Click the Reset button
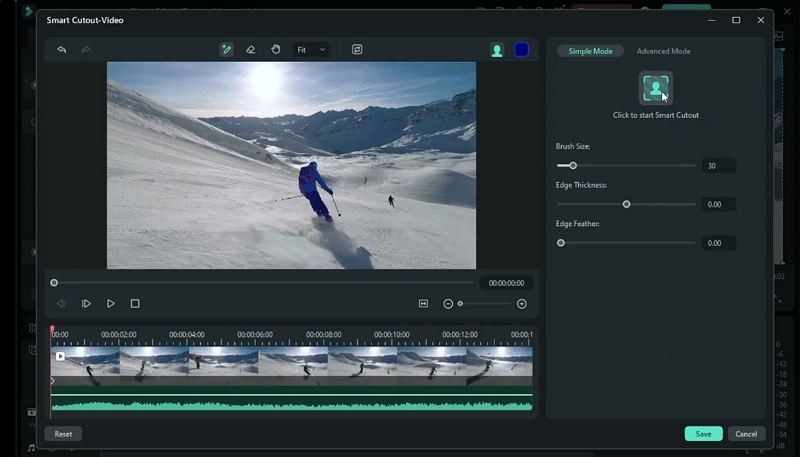The width and height of the screenshot is (800, 457). (63, 434)
